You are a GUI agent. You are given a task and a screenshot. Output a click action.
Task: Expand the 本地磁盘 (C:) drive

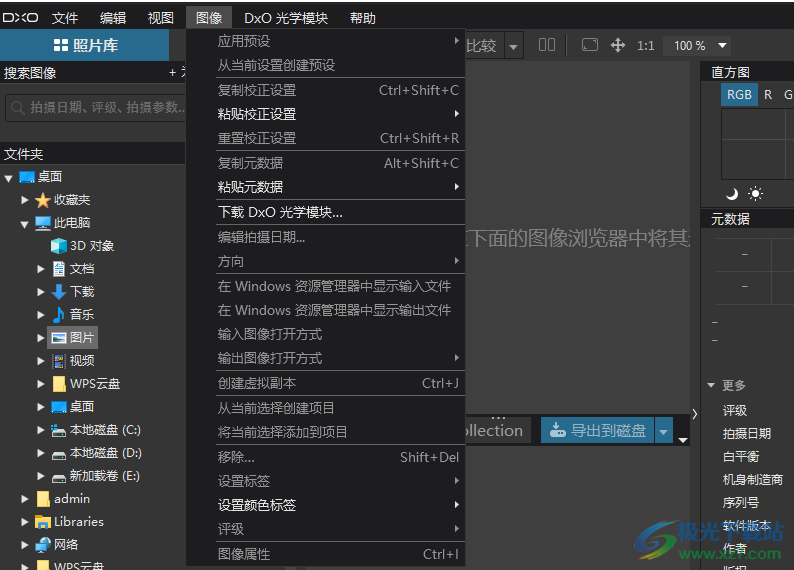(x=41, y=430)
